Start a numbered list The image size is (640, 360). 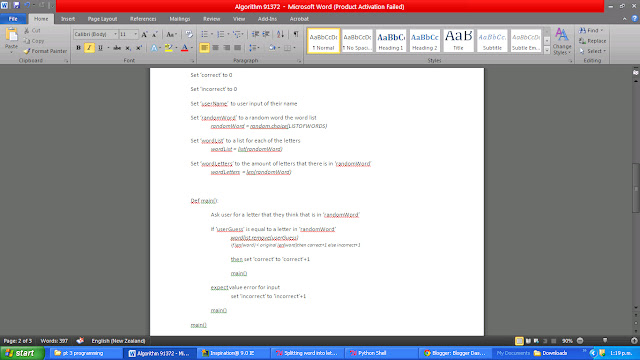click(x=221, y=34)
